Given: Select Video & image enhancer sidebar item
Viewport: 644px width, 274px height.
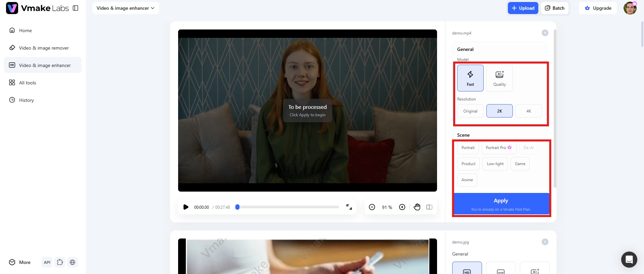Looking at the screenshot, I should click(43, 65).
